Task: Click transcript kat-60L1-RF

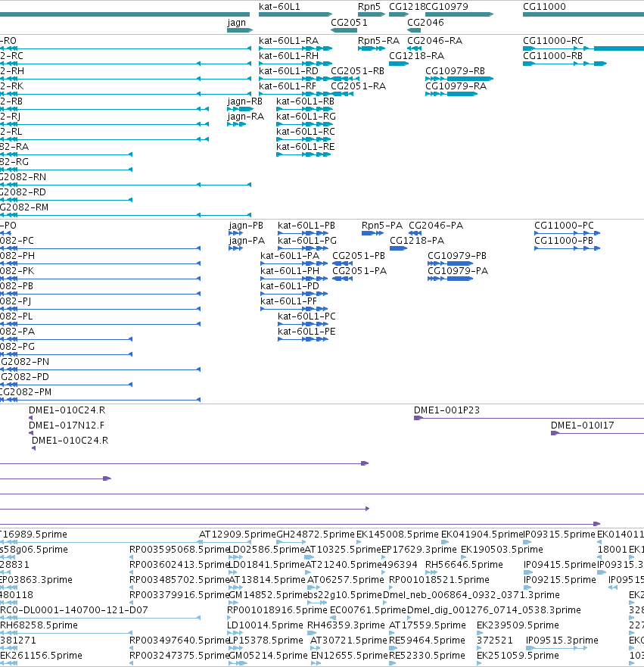Action: pos(288,86)
